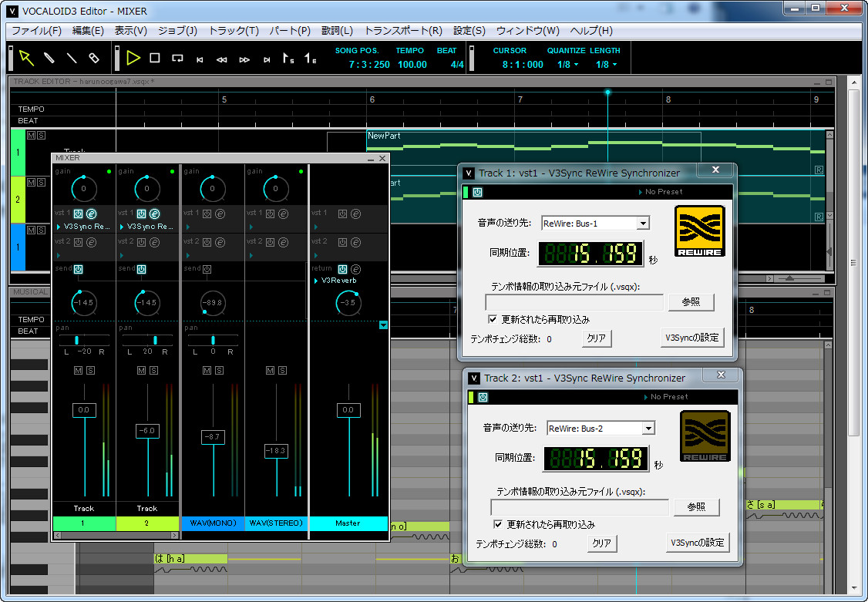Stop playback with the stop button
Viewport: 868px width, 602px height.
tap(155, 58)
